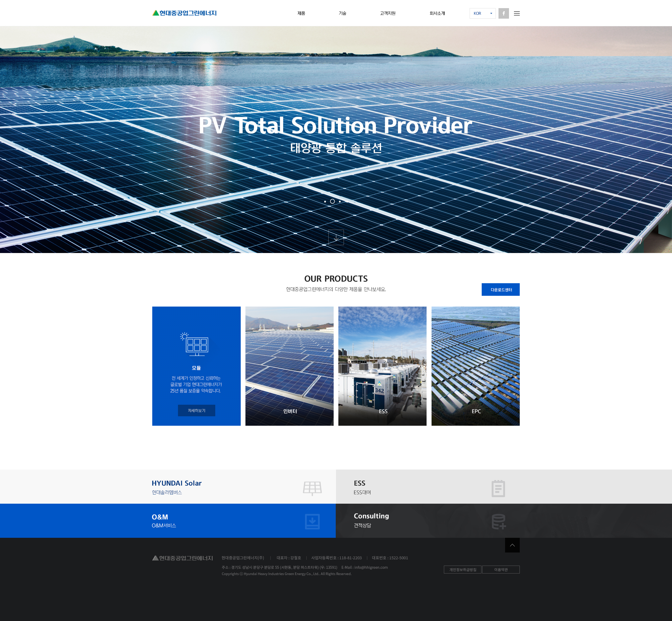The image size is (672, 621).
Task: Open the 기술 menu
Action: [x=342, y=13]
